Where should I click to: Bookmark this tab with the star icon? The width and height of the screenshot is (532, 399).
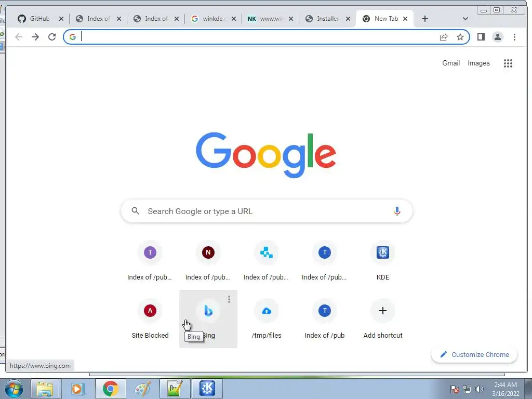(460, 37)
